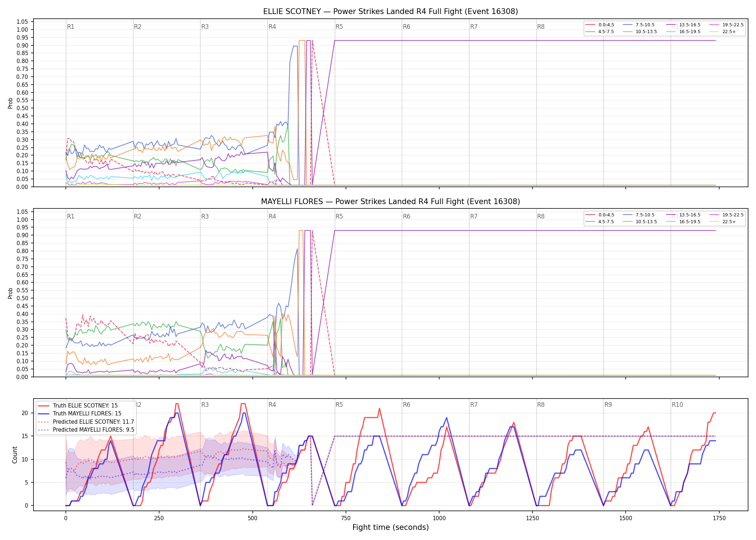Click the R8 round marker in Mayelli Flores chart

[541, 216]
